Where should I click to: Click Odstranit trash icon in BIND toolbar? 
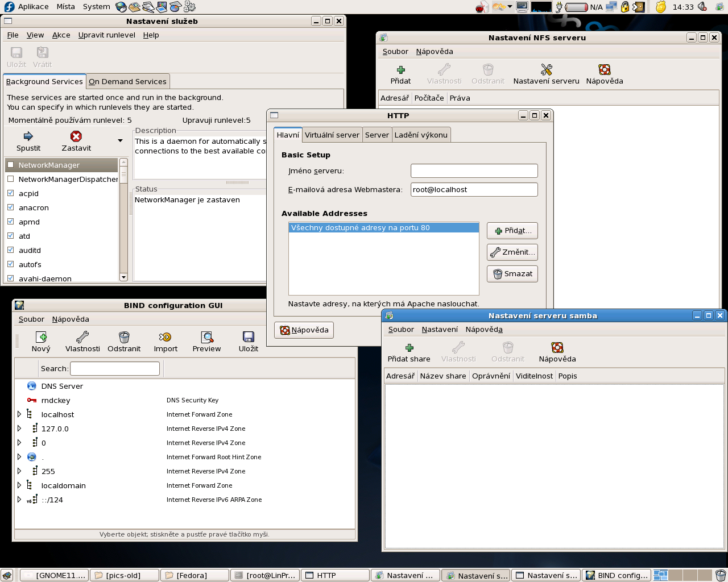tap(124, 337)
